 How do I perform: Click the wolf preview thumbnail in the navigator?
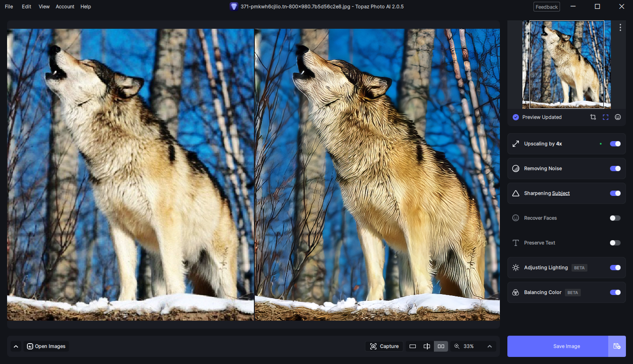(x=567, y=65)
